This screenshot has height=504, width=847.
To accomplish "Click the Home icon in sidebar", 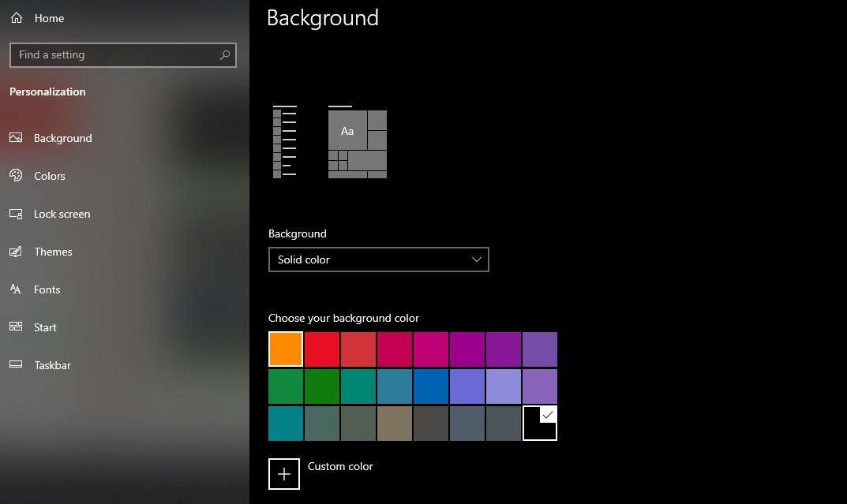I will coord(17,18).
